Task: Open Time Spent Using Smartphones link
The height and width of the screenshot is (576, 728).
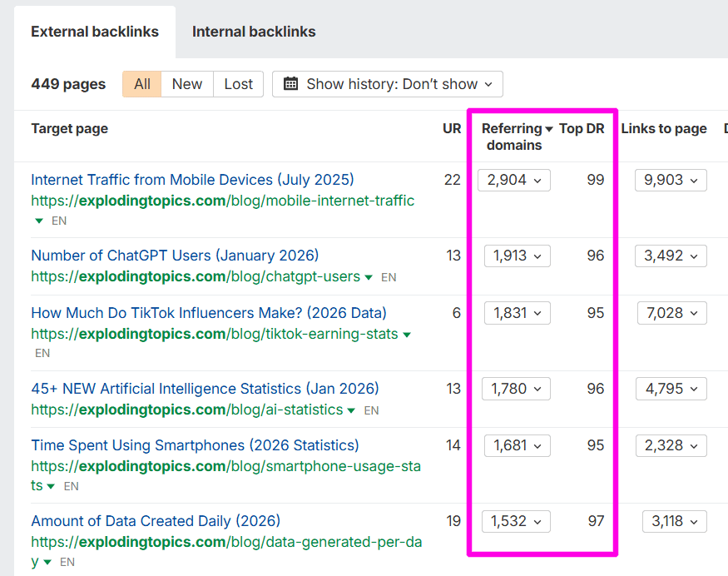Action: tap(195, 445)
